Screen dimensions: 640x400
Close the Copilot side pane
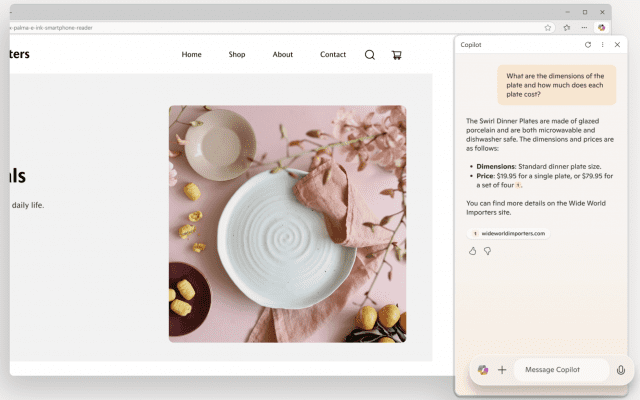point(617,44)
